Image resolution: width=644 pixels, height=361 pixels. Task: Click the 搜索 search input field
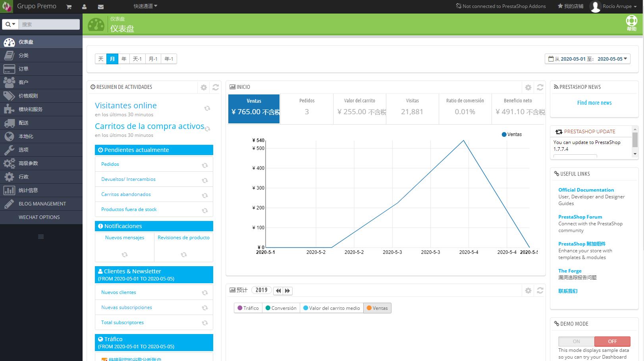pos(49,24)
